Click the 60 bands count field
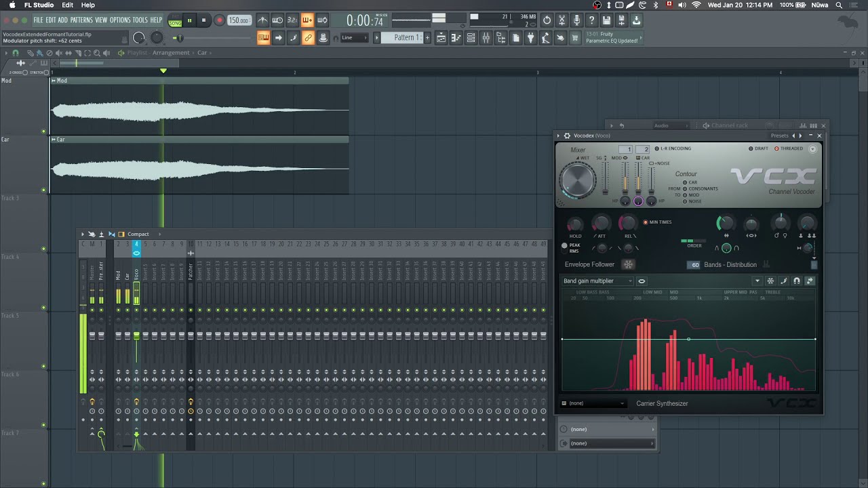This screenshot has height=488, width=868. click(x=694, y=265)
